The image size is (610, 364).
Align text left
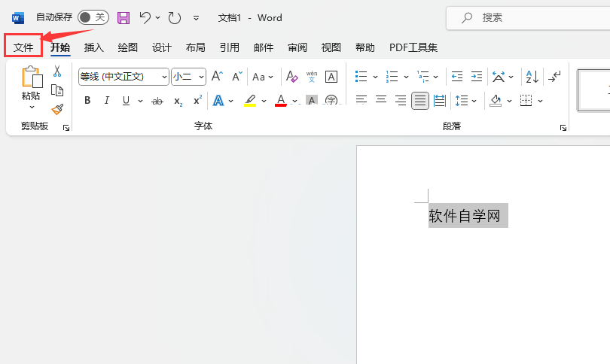361,100
